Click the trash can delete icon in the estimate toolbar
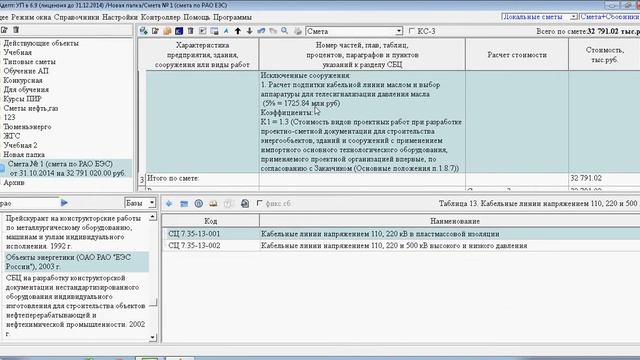This screenshot has width=640, height=360. (x=191, y=31)
